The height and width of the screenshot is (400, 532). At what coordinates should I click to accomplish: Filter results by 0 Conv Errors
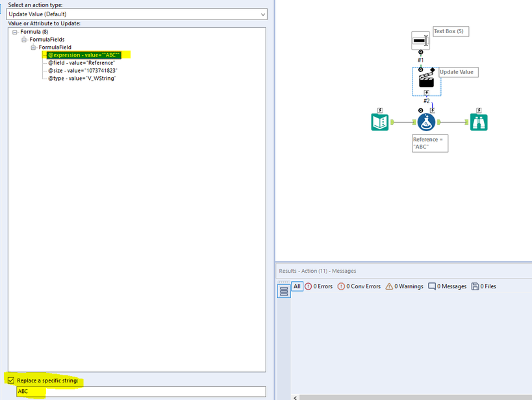click(359, 286)
